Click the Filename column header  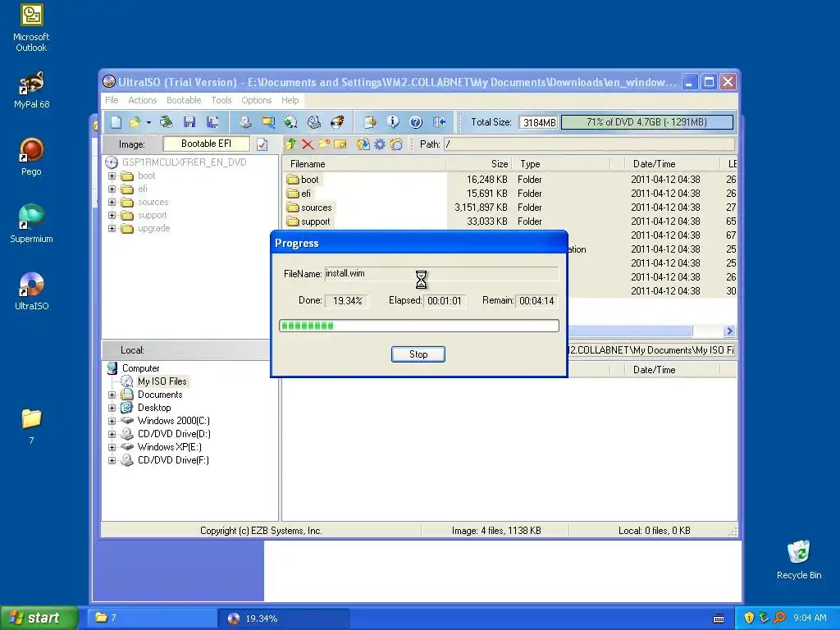(x=363, y=164)
